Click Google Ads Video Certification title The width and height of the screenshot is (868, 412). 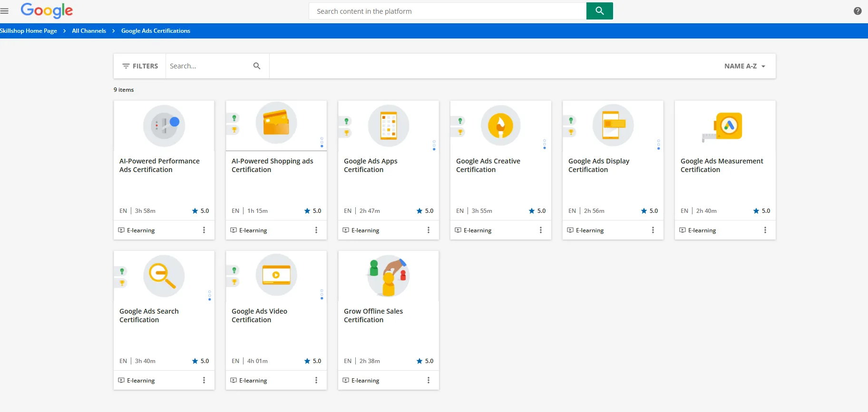coord(259,316)
